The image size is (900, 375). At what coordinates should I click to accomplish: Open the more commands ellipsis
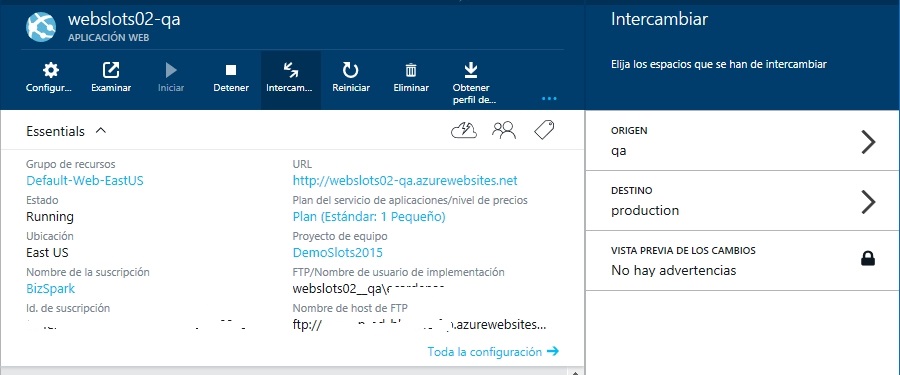point(549,99)
